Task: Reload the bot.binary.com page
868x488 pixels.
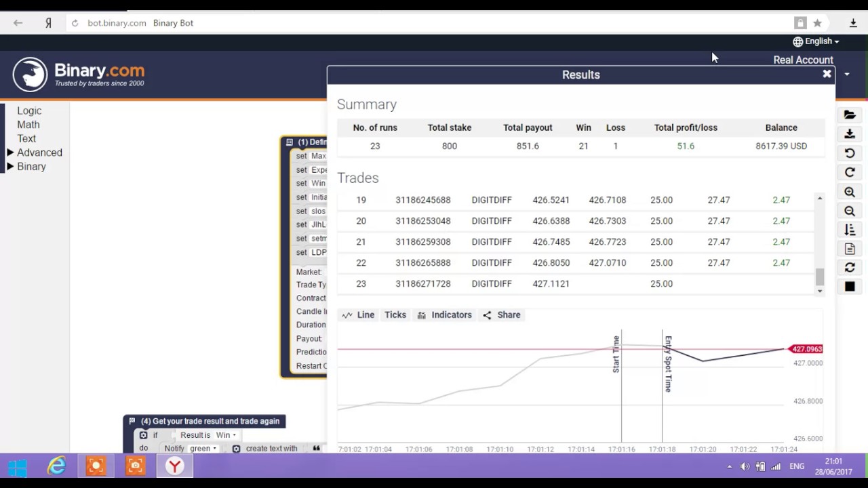Action: 75,23
